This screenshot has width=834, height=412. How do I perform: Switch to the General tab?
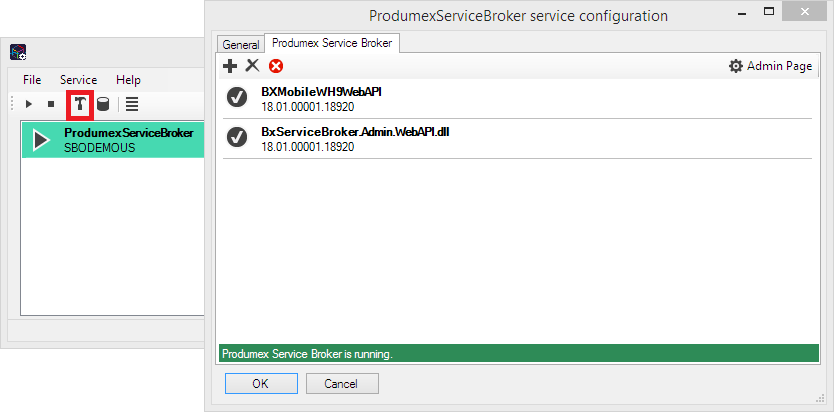pyautogui.click(x=241, y=45)
